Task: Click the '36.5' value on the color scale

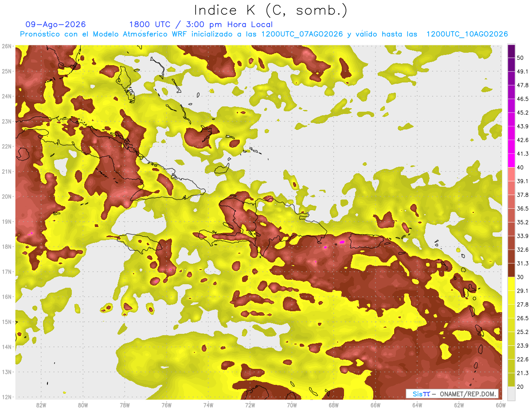Action: coord(523,208)
